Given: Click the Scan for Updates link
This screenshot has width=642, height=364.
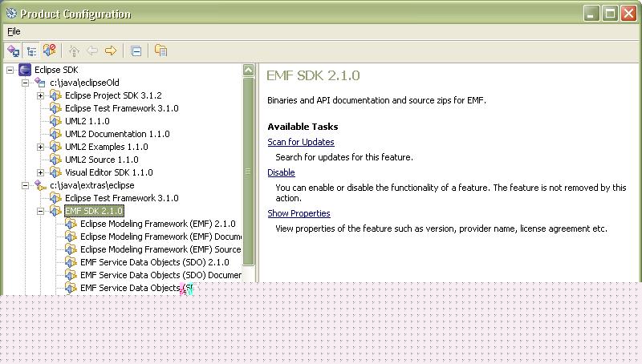Looking at the screenshot, I should [301, 142].
